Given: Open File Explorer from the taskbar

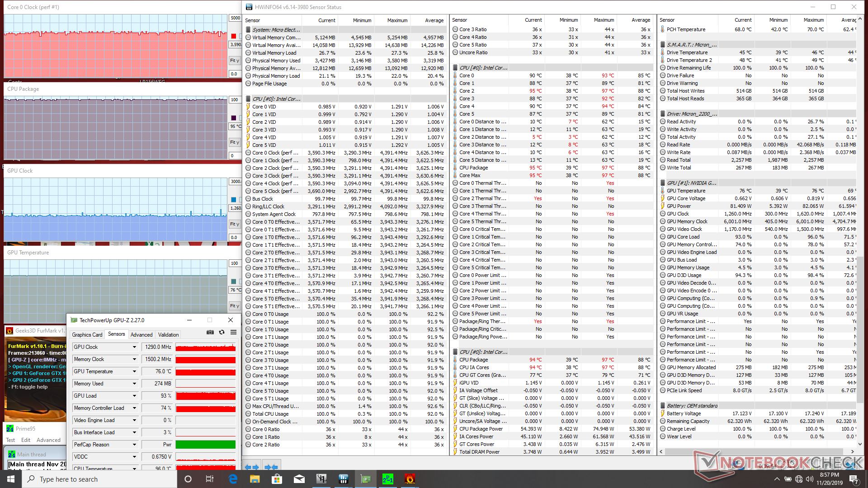Looking at the screenshot, I should pyautogui.click(x=255, y=479).
